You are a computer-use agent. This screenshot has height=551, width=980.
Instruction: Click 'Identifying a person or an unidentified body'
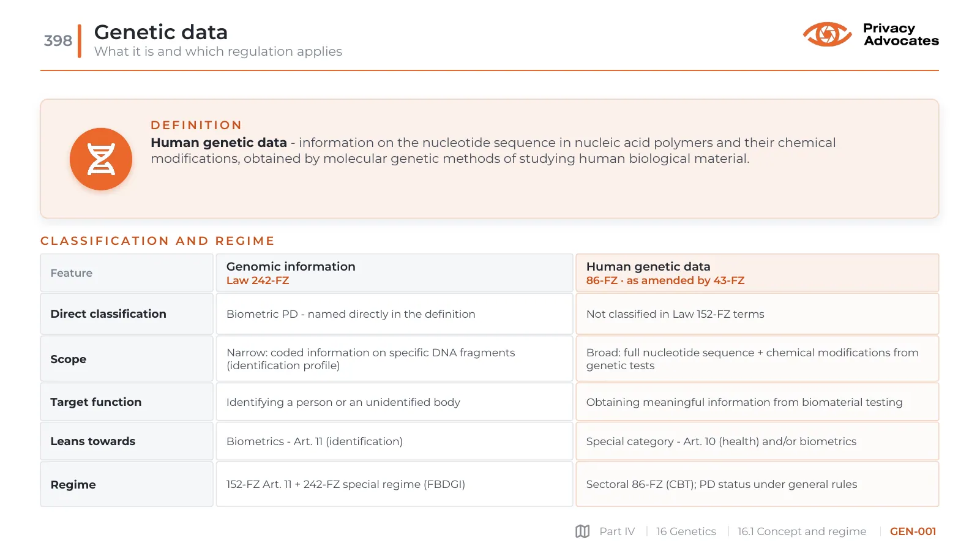pyautogui.click(x=343, y=402)
